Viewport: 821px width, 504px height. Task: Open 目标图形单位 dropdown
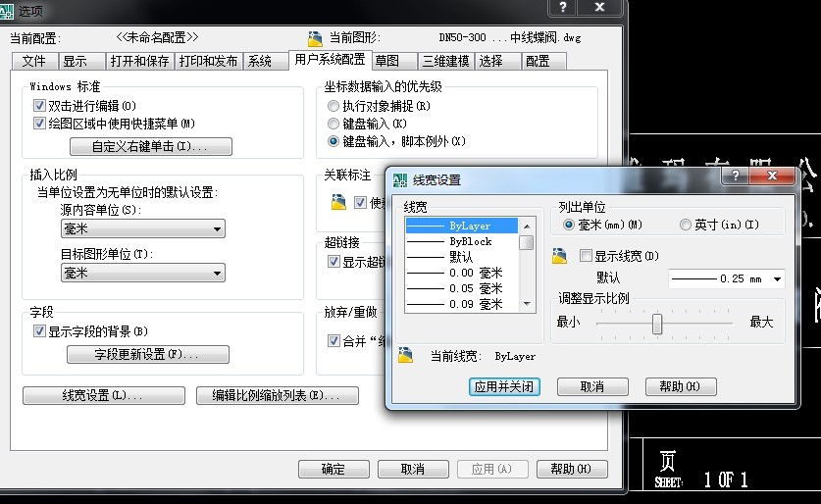pyautogui.click(x=143, y=273)
